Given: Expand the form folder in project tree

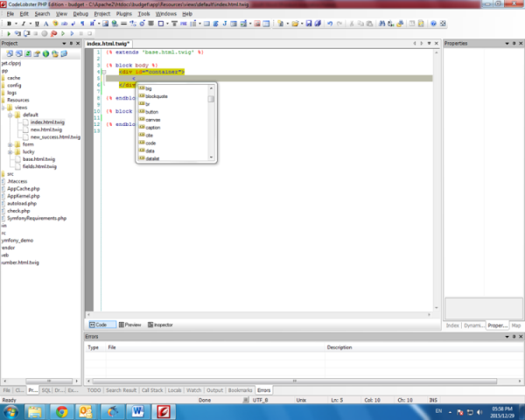Looking at the screenshot, I should tap(10, 144).
